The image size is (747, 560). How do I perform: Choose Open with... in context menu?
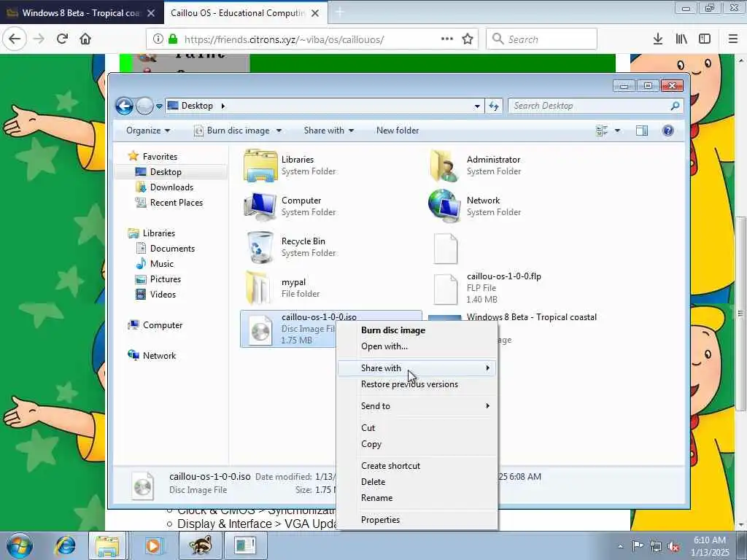coord(384,346)
